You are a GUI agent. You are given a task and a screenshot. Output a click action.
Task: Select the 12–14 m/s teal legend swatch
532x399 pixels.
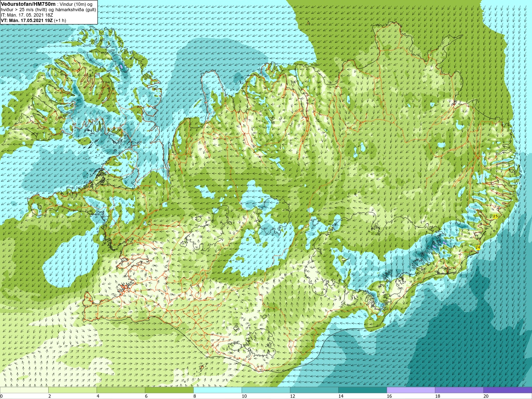click(x=314, y=390)
